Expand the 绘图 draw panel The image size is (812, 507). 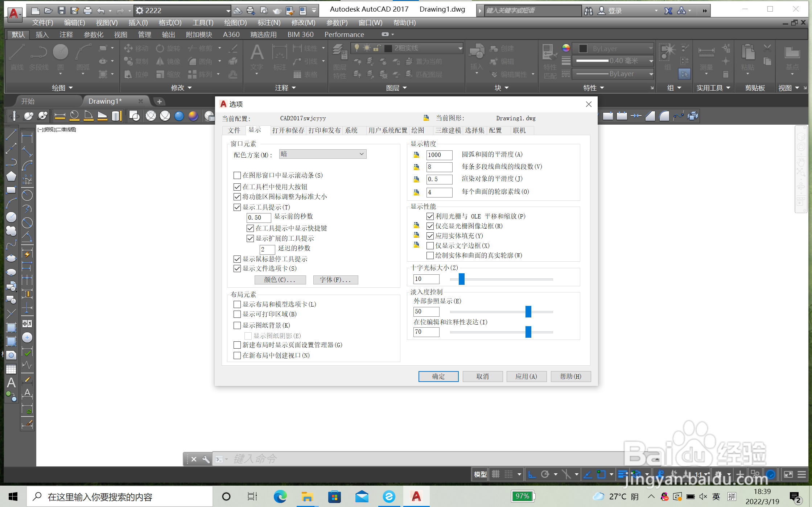(62, 88)
